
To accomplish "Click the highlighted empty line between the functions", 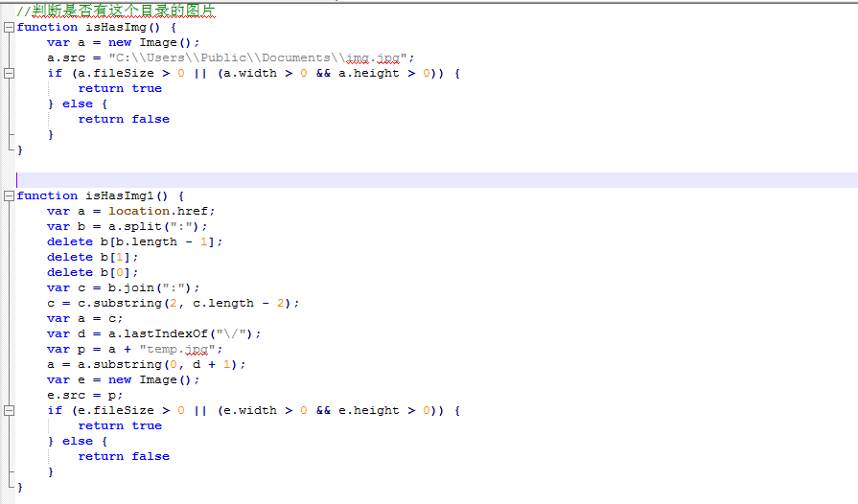I will tap(436, 180).
